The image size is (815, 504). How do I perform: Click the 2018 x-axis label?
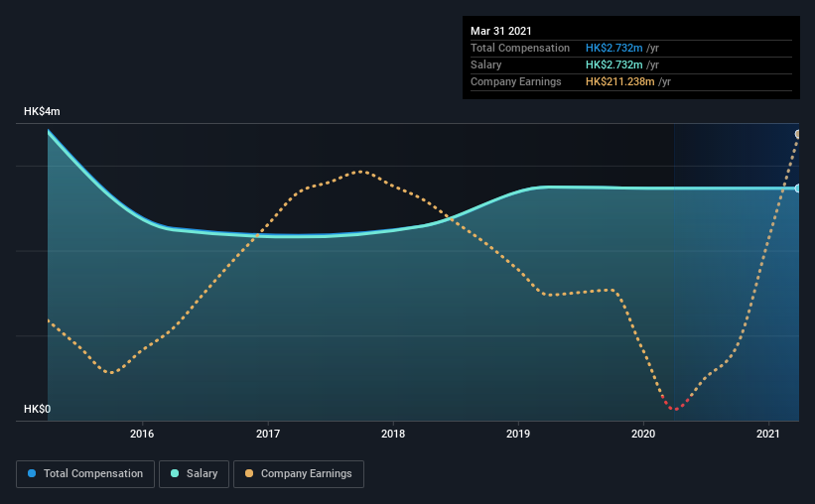tap(393, 434)
